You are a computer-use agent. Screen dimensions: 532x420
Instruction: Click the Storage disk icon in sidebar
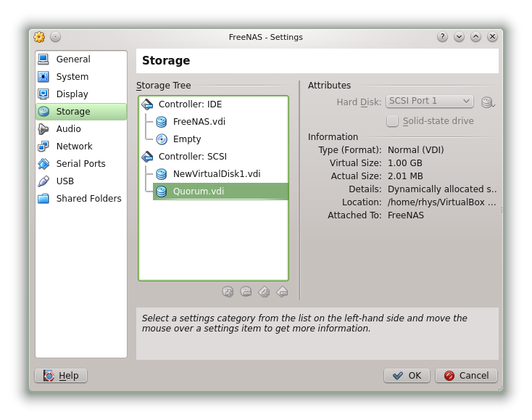pos(43,112)
